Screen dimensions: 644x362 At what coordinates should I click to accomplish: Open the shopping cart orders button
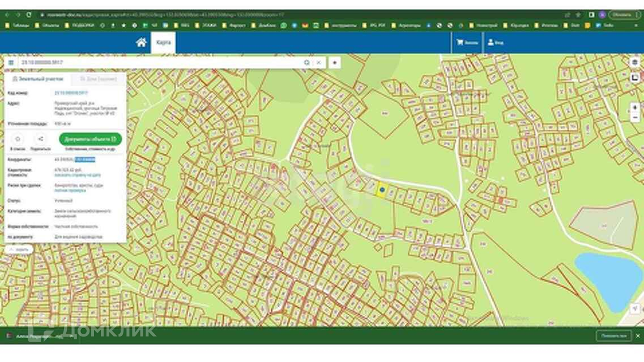(x=467, y=42)
